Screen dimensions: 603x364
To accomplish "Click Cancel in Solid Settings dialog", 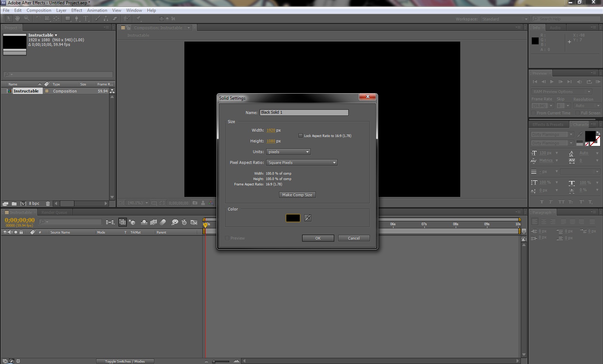I will coord(354,238).
